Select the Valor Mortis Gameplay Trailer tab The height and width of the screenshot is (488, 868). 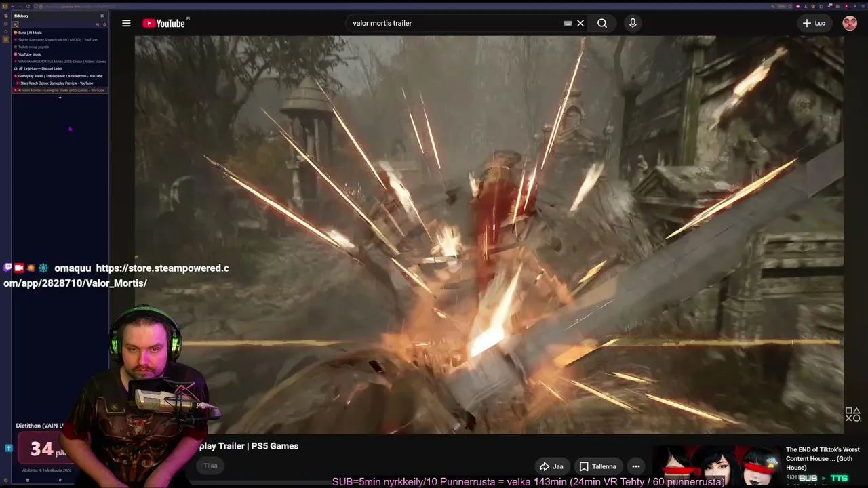[60, 90]
